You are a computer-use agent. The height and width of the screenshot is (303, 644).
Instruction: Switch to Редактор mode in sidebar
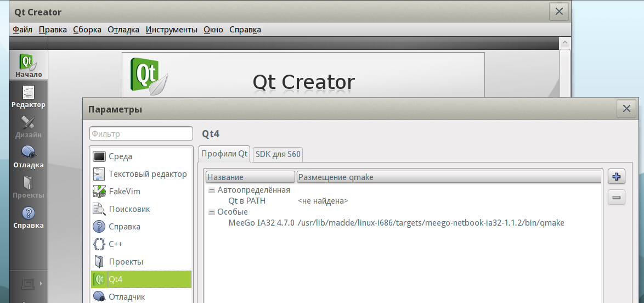(29, 97)
